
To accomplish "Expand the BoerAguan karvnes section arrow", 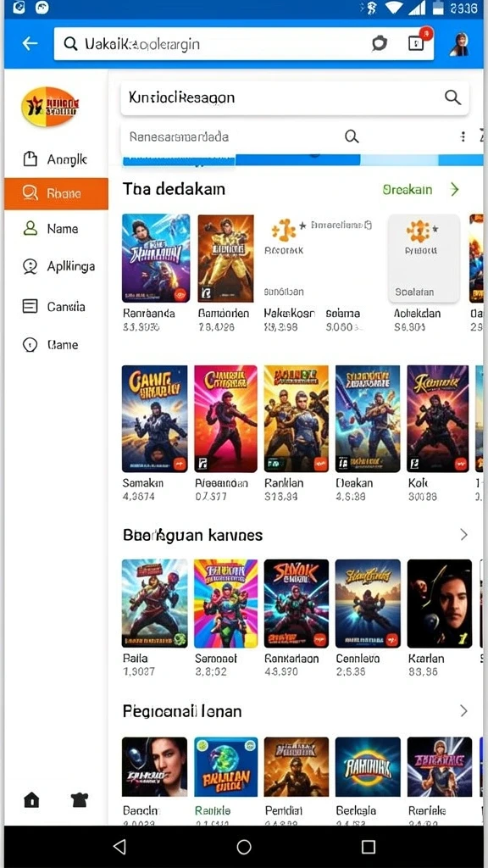I will click(x=463, y=534).
